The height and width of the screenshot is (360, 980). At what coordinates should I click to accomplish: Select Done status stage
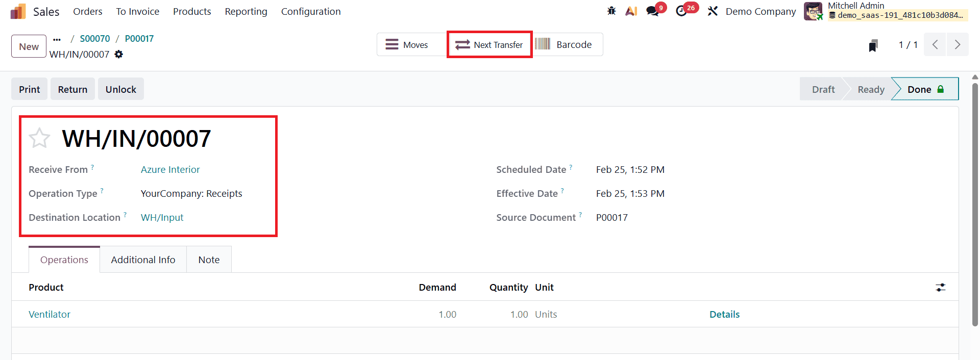click(x=925, y=89)
